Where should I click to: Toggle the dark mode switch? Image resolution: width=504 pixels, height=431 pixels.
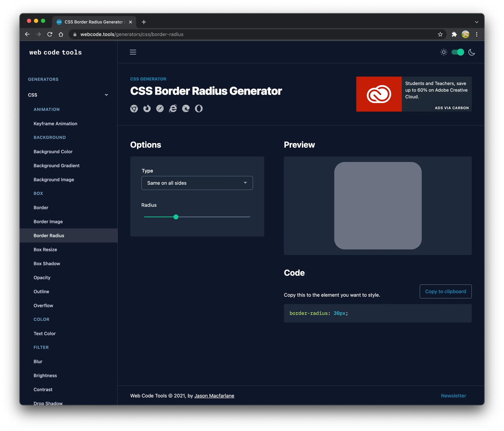coord(457,52)
